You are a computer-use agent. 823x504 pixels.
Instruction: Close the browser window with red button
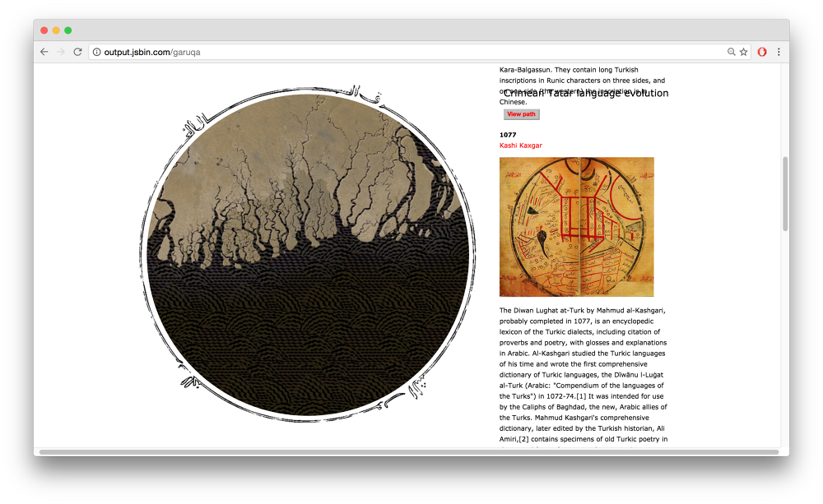44,30
